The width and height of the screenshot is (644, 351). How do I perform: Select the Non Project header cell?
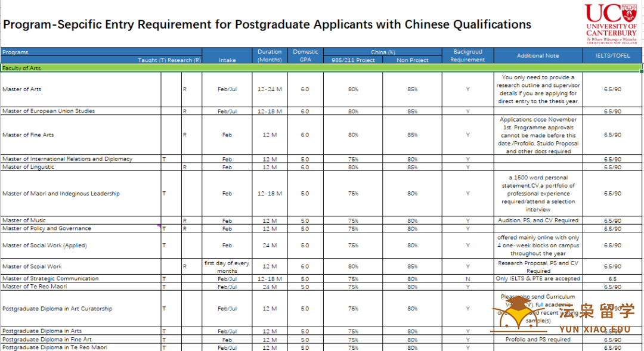413,60
